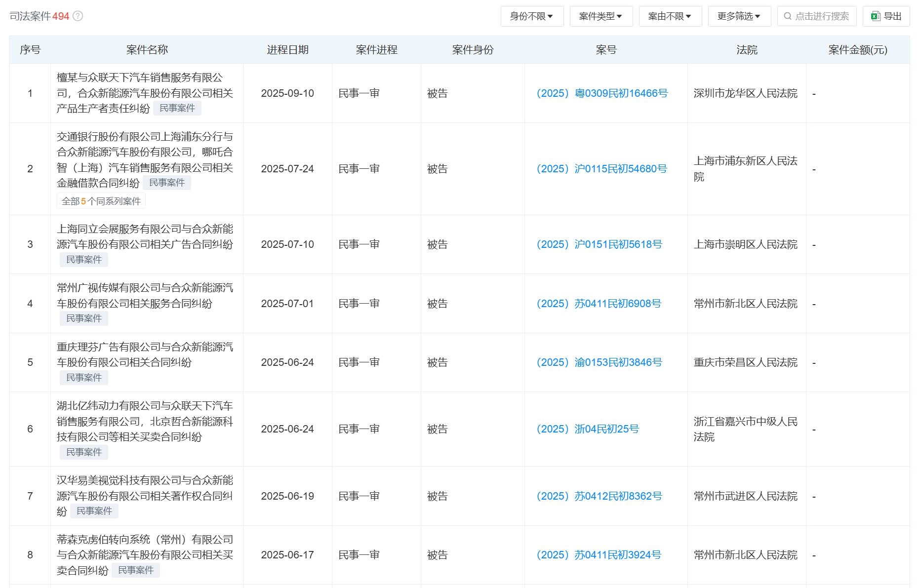The width and height of the screenshot is (919, 588).
Task: Select case name 湖北亿纬动力有限公司 dispute
Action: pyautogui.click(x=145, y=421)
